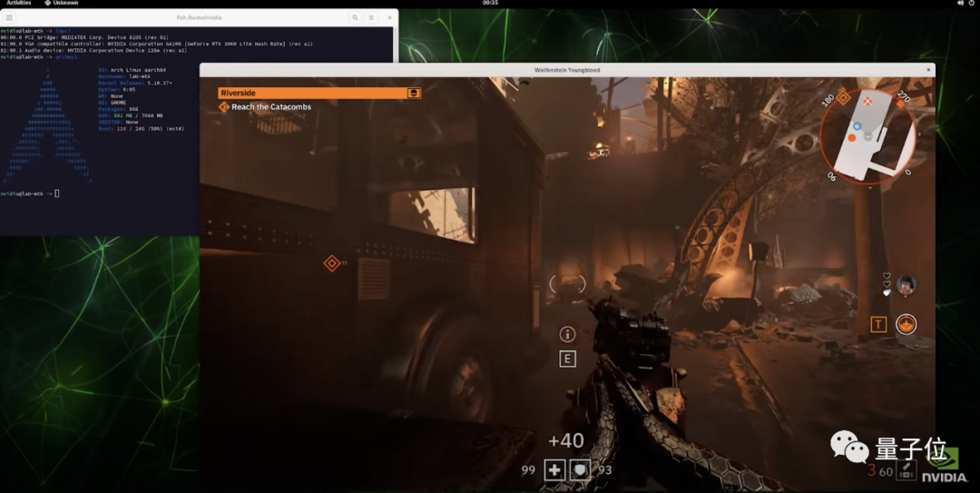Click the Wolfenstein Youngblood window title bar

tap(567, 70)
